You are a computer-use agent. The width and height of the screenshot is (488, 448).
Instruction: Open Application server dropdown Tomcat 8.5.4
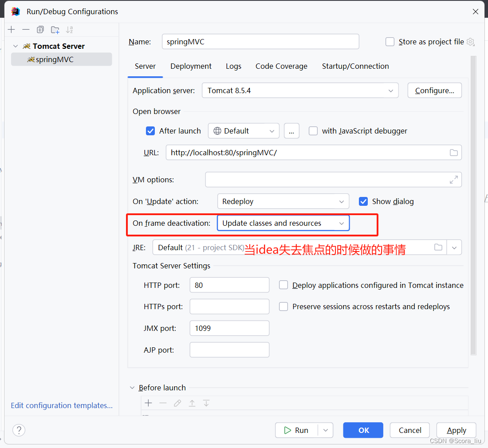(x=300, y=90)
